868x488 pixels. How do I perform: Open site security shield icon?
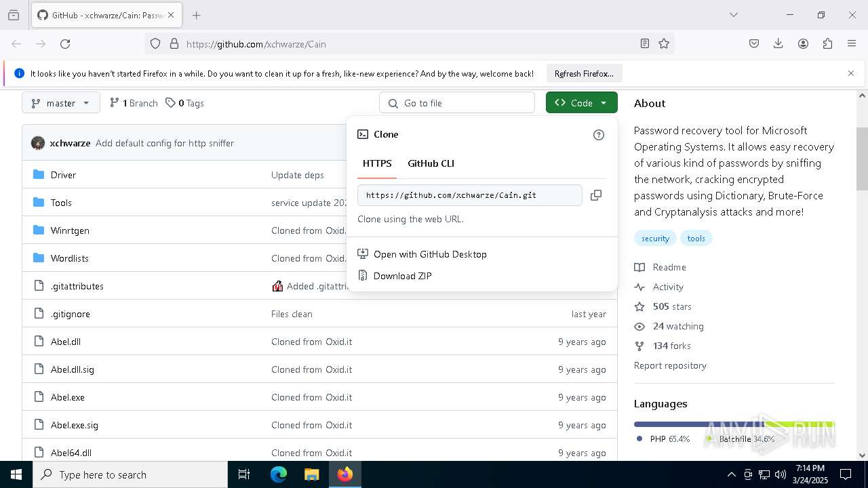pyautogui.click(x=155, y=43)
